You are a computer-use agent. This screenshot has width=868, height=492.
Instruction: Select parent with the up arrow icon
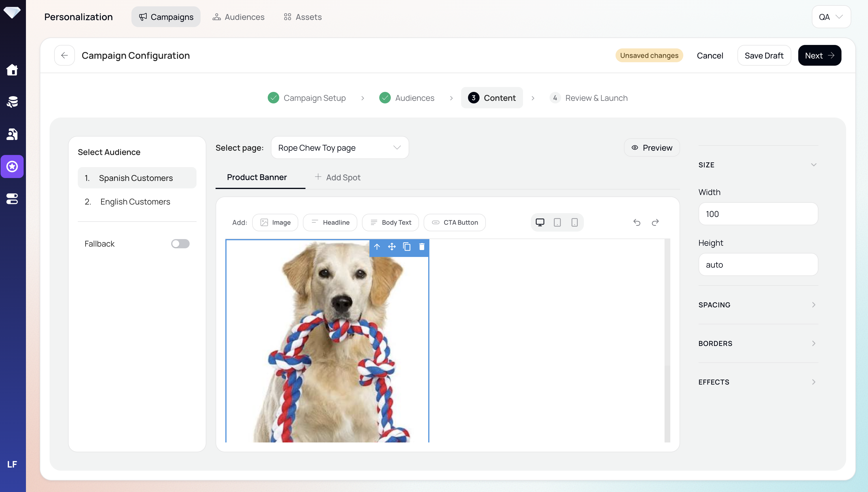377,247
